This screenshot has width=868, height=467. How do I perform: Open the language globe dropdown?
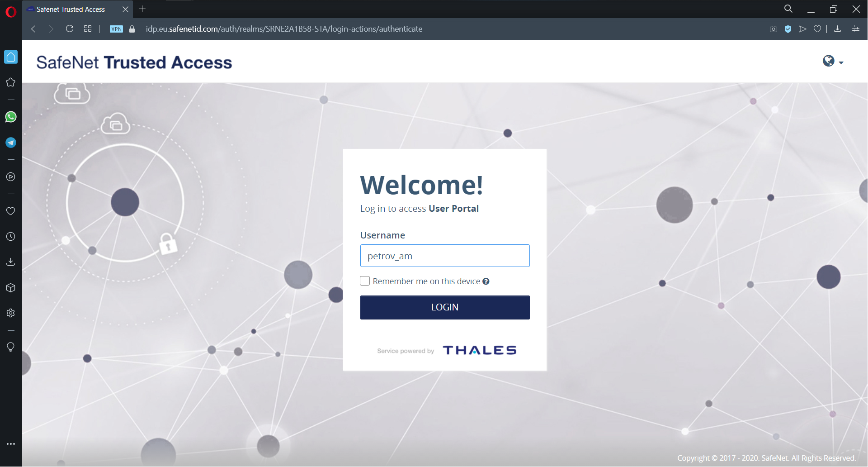833,61
